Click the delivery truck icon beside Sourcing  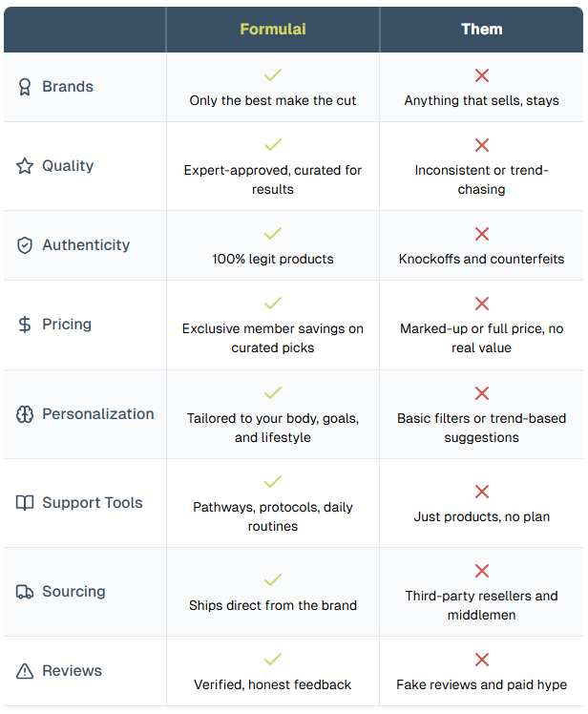[x=25, y=592]
